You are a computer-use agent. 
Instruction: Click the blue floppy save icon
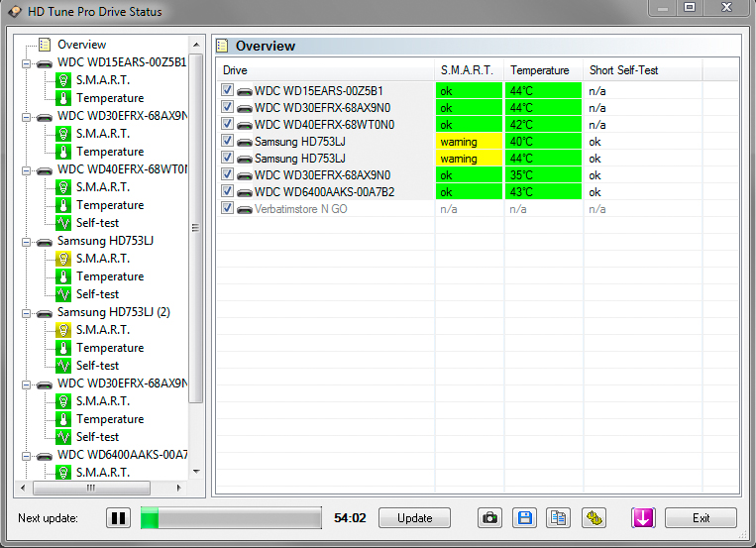[x=524, y=518]
